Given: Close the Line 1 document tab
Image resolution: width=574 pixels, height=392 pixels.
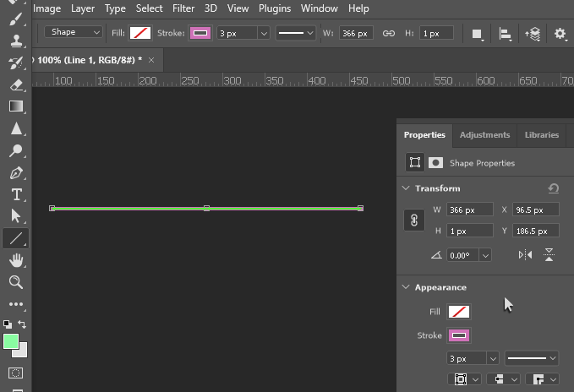Looking at the screenshot, I should 151,60.
